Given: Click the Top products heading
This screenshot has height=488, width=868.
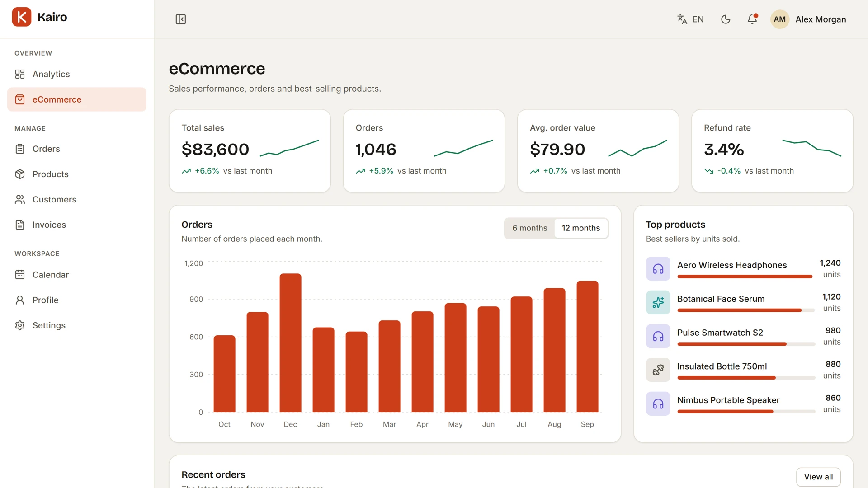Looking at the screenshot, I should click(x=675, y=225).
